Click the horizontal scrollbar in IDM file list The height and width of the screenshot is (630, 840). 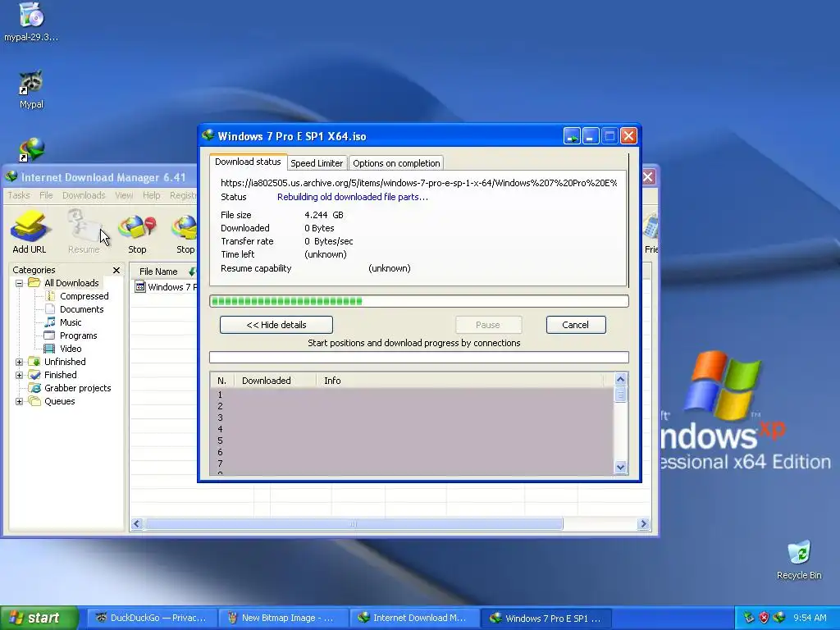click(x=354, y=524)
